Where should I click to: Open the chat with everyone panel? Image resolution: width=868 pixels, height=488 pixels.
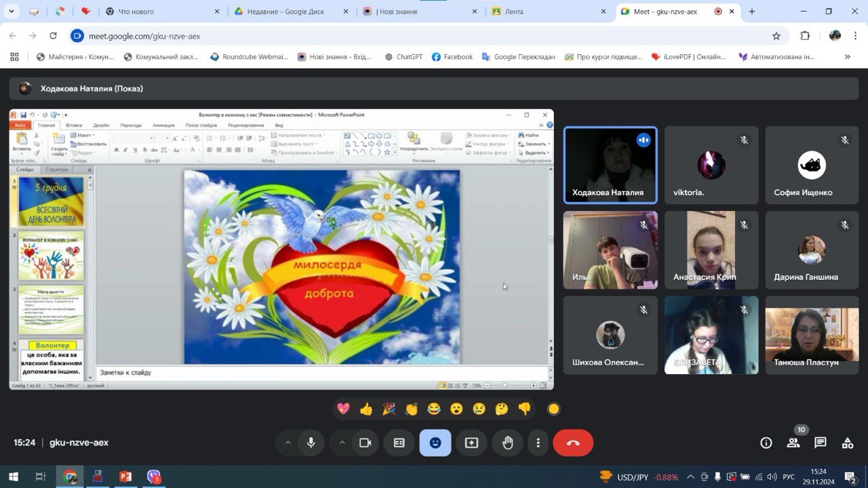coord(820,443)
